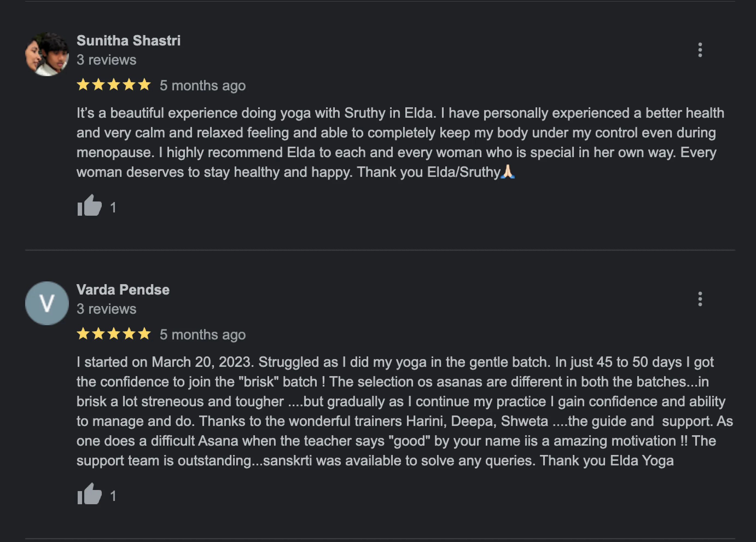Click the folded hands emoji in Sunitha's review

(508, 172)
